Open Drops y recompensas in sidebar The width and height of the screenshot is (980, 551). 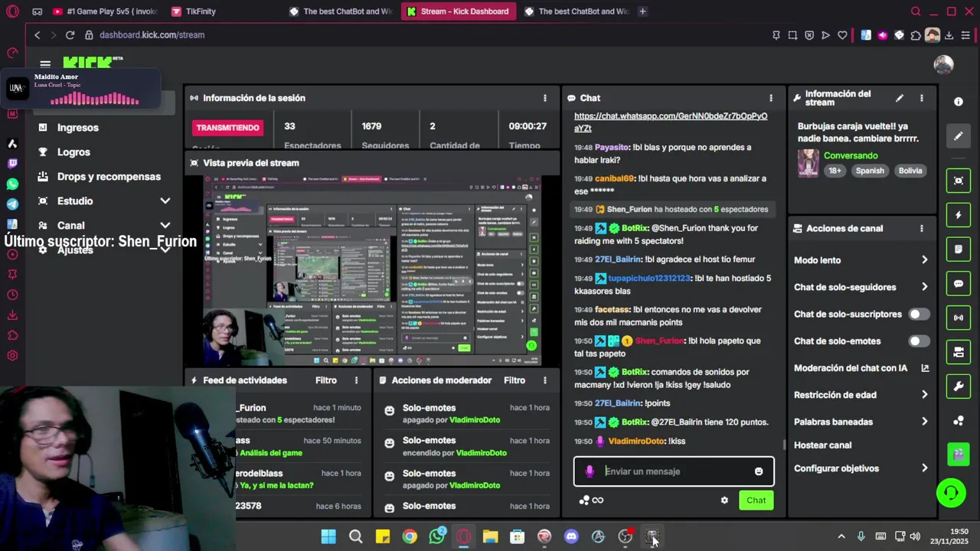109,177
